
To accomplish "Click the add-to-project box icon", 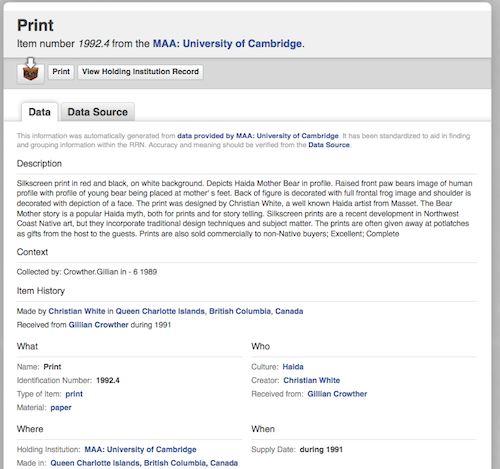I will pyautogui.click(x=31, y=72).
